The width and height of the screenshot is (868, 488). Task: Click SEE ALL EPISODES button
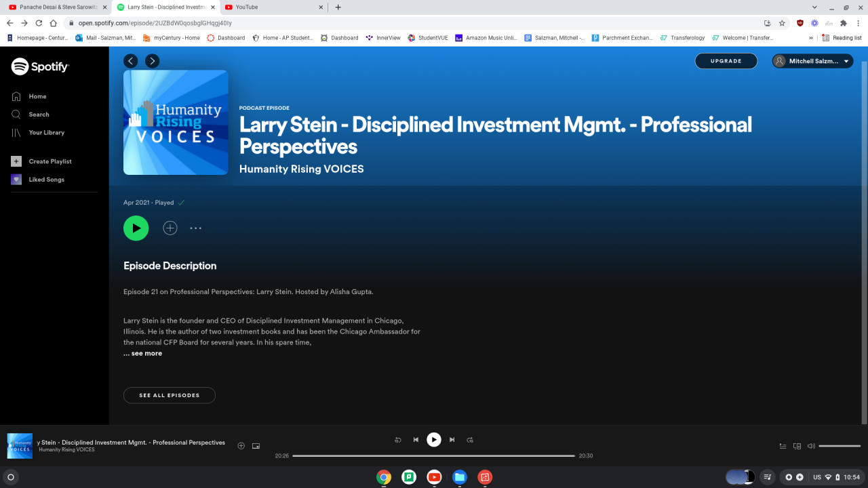coord(170,395)
